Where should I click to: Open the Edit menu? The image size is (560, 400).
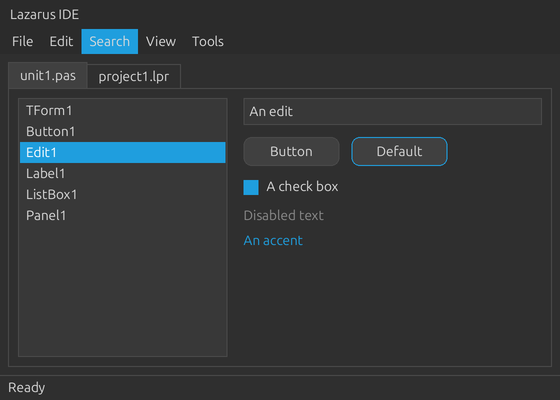61,41
